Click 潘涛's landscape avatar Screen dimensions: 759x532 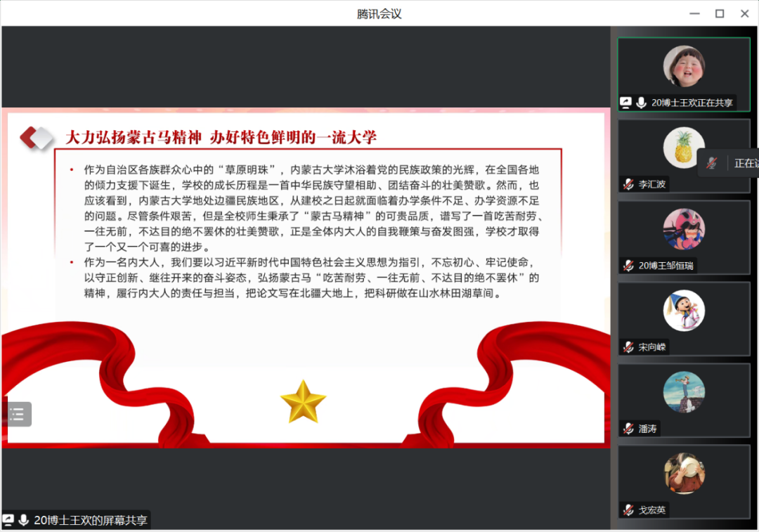(684, 392)
